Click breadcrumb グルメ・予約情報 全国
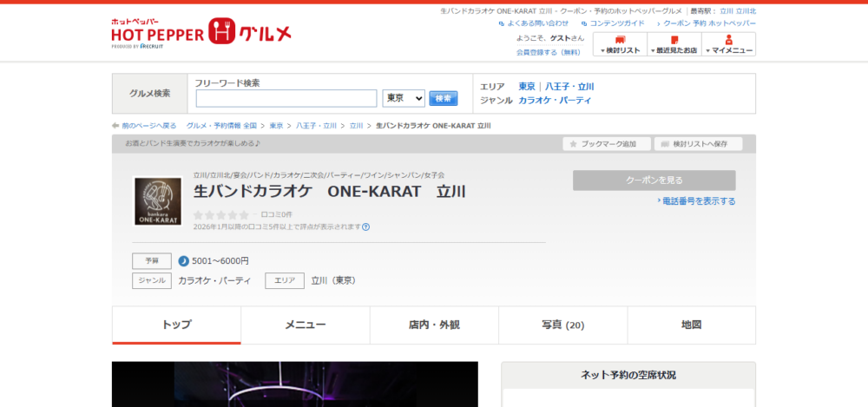868x407 pixels. [221, 126]
